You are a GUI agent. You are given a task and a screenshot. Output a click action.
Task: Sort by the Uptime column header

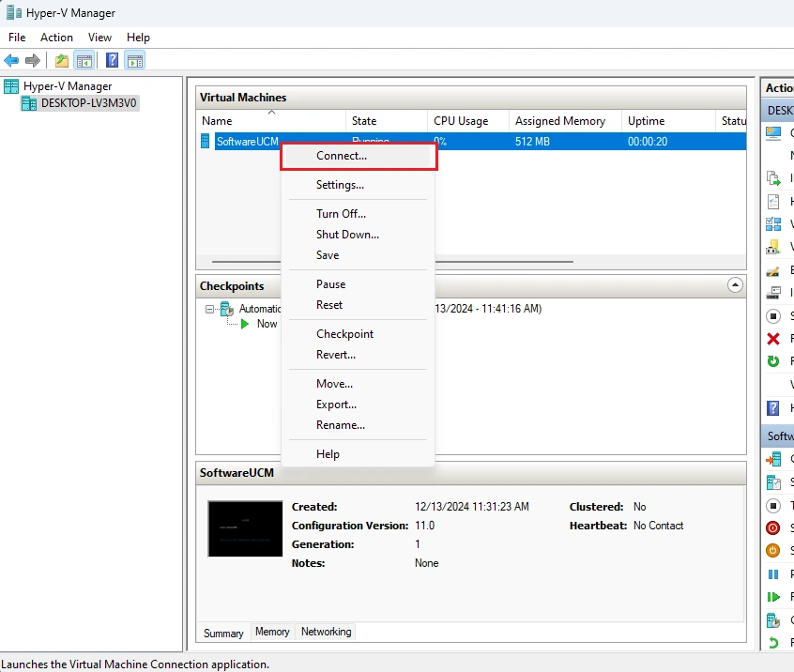coord(668,121)
